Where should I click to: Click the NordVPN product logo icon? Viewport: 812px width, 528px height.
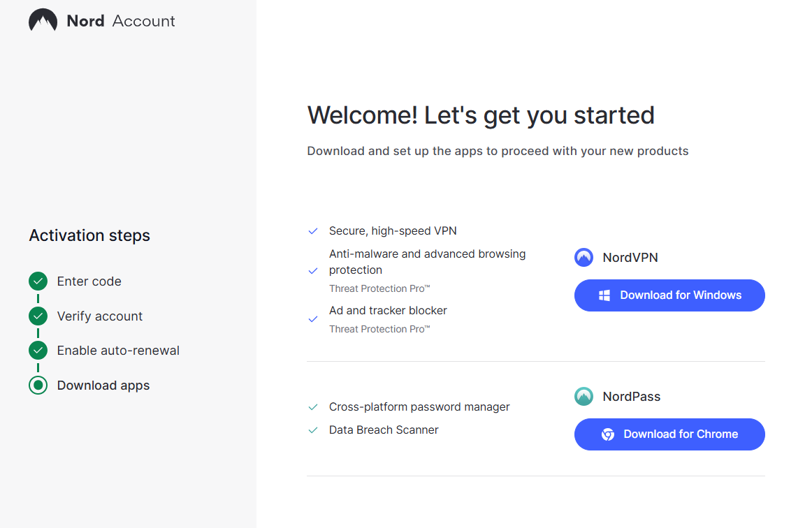[x=583, y=258]
